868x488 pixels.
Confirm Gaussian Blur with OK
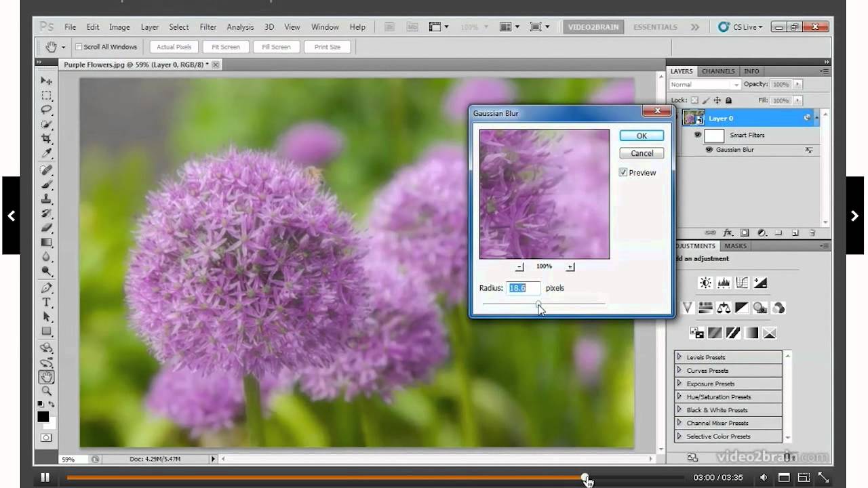coord(642,136)
